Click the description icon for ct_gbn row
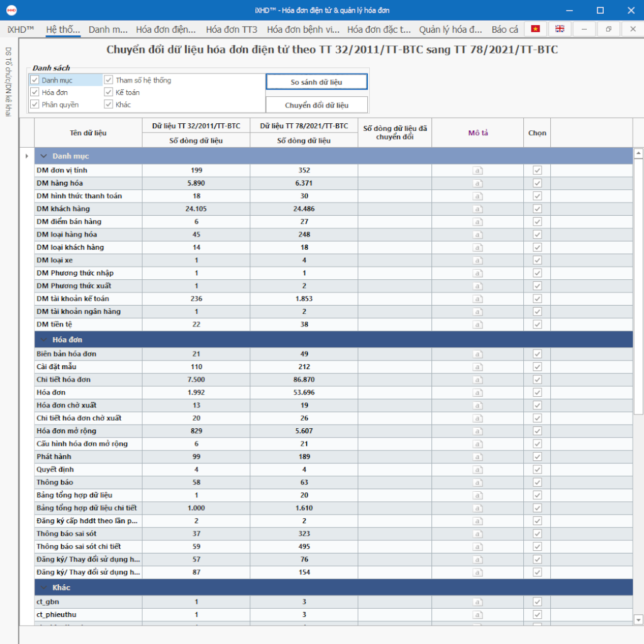This screenshot has width=644, height=644. [478, 602]
